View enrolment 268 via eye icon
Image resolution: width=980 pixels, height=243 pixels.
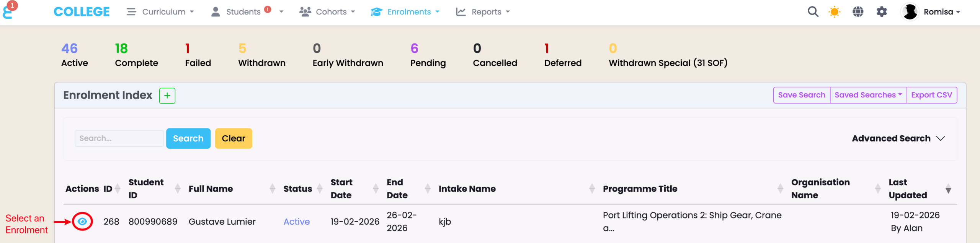tap(82, 222)
